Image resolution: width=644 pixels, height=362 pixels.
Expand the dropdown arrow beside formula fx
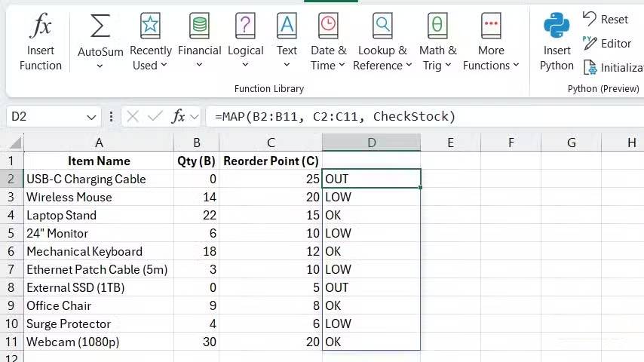click(195, 117)
